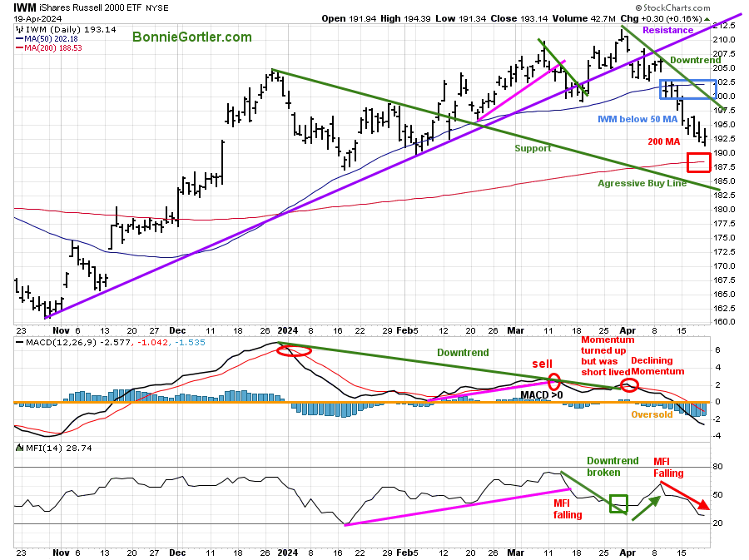This screenshot has width=749, height=560.
Task: Click the Open 191.94 value
Action: [x=350, y=18]
